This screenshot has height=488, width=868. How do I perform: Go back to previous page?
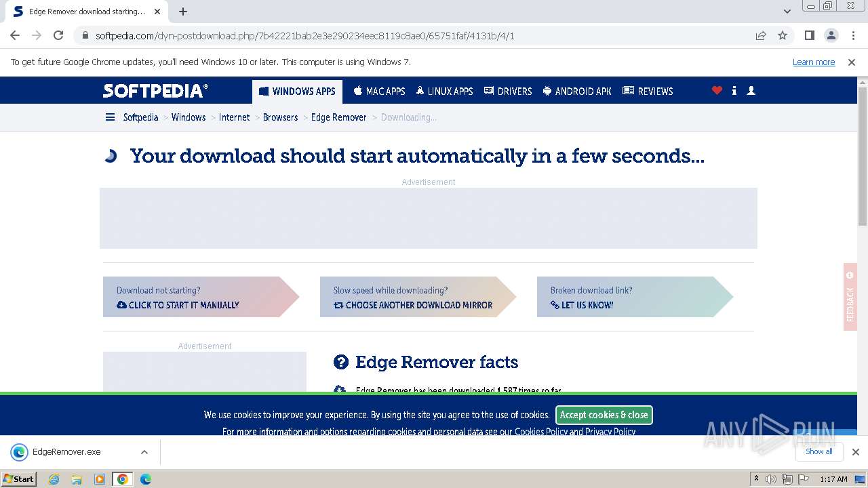pyautogui.click(x=15, y=35)
